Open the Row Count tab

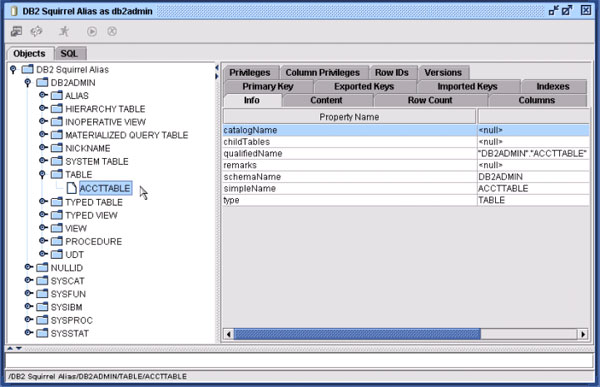[x=430, y=100]
